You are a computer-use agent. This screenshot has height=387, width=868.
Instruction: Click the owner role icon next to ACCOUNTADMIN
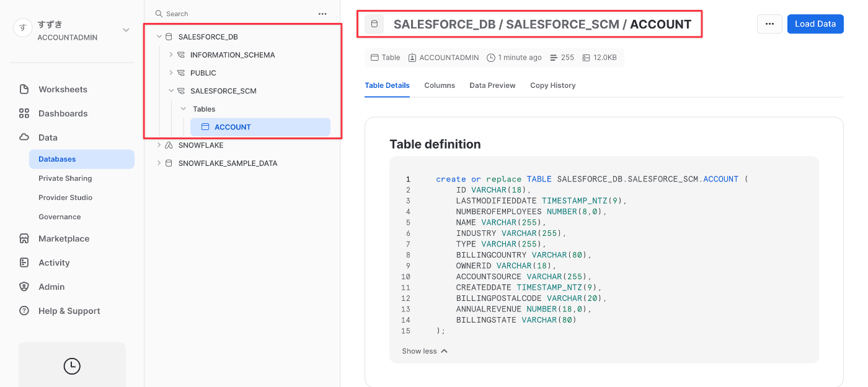[x=412, y=58]
